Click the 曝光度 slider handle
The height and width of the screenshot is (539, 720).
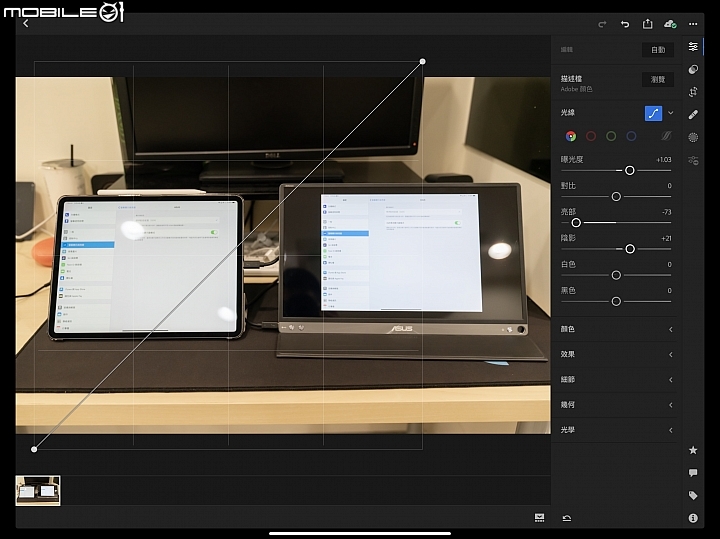pos(630,170)
